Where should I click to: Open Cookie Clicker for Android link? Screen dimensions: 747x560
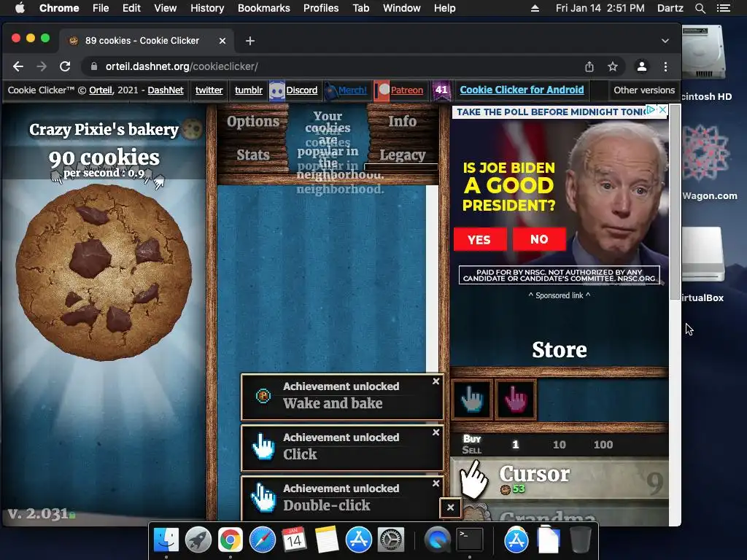coord(522,90)
